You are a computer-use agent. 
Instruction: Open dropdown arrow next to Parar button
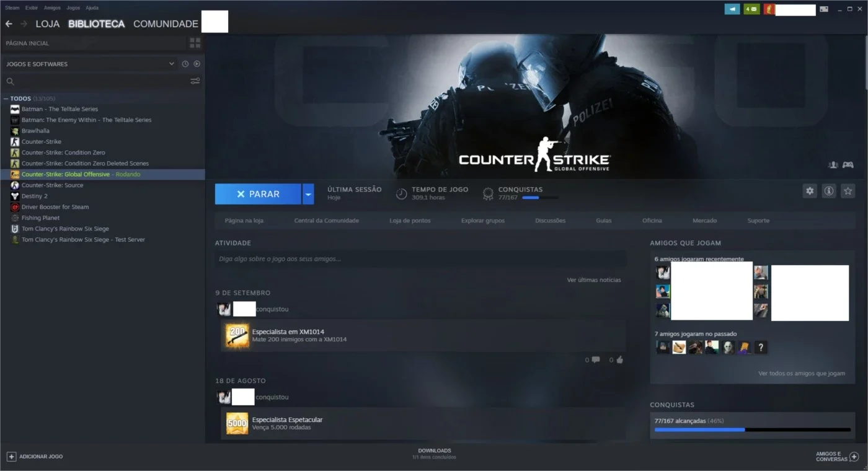click(308, 194)
